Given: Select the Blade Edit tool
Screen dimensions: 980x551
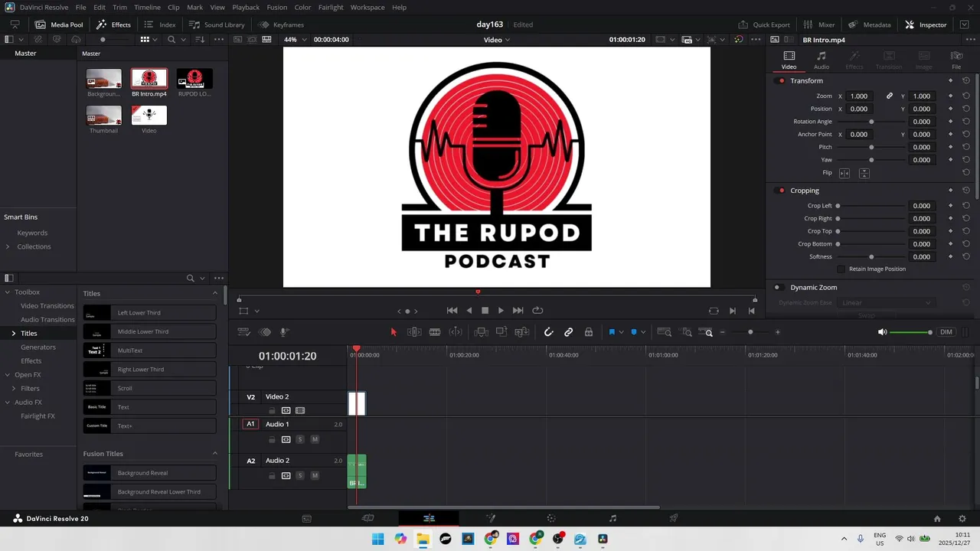Looking at the screenshot, I should point(435,332).
